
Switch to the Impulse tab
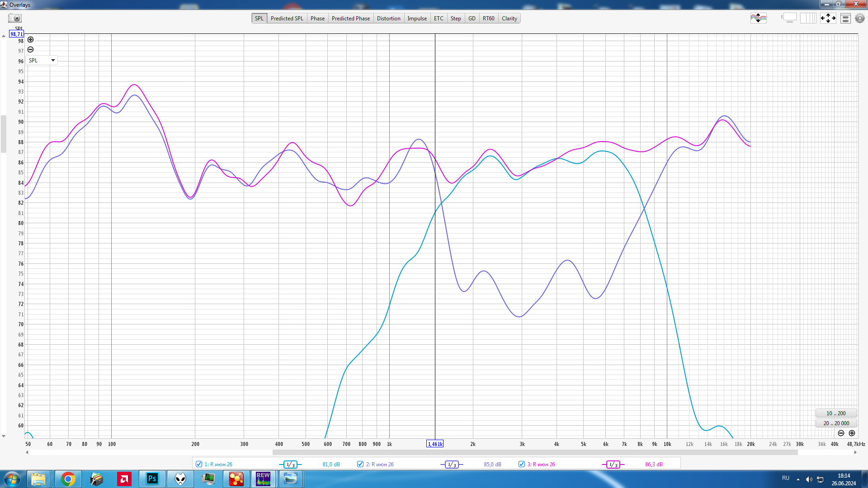[x=417, y=19]
